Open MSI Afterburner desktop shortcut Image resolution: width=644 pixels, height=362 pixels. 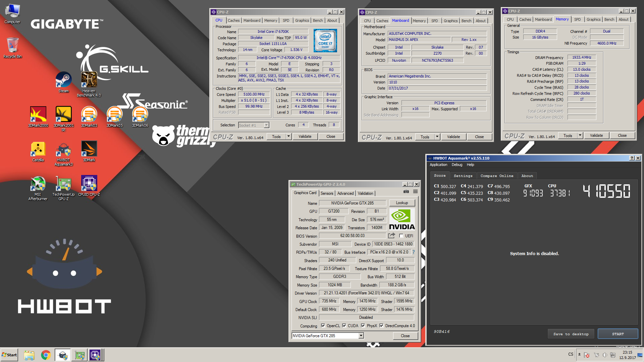click(x=38, y=188)
